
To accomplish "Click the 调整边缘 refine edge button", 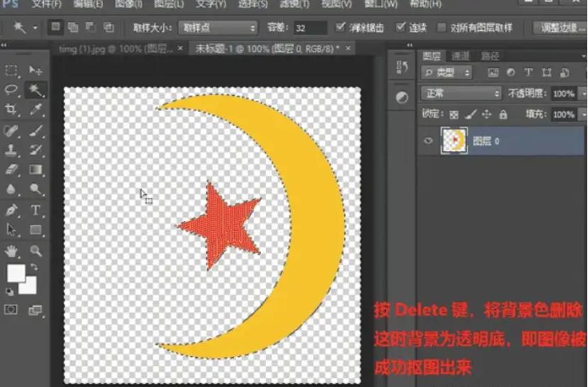I will click(560, 28).
